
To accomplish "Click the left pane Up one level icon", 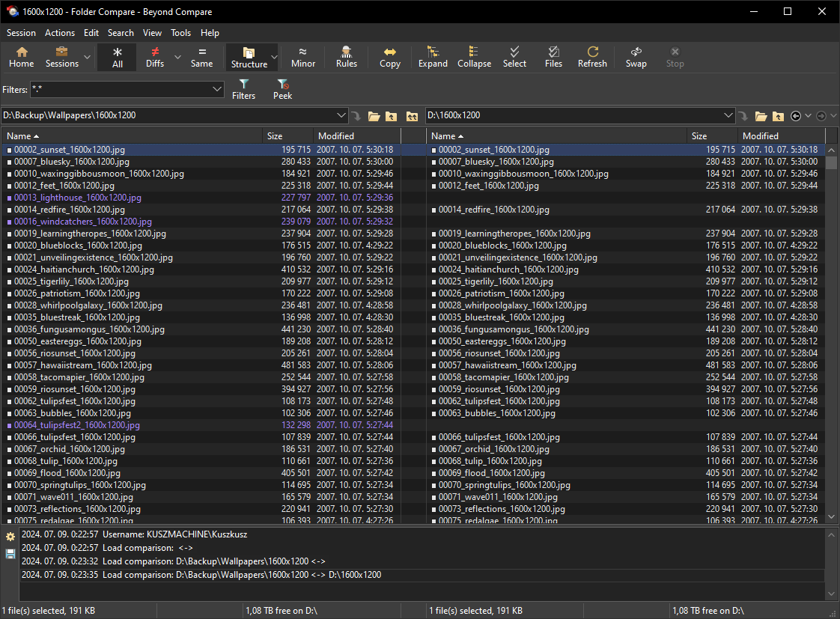I will click(392, 116).
